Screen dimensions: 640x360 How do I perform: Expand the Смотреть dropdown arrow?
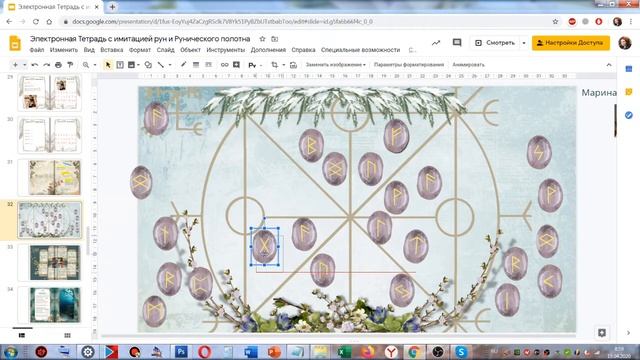[x=524, y=43]
